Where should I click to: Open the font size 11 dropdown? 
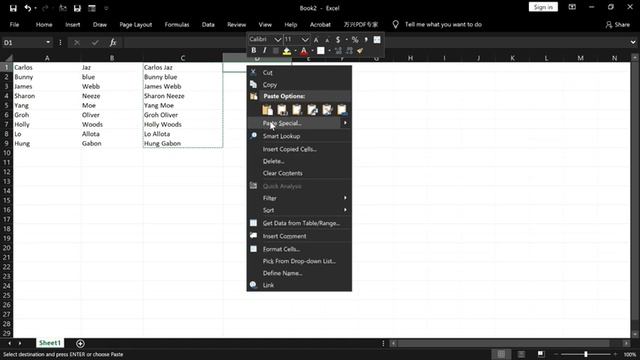(x=305, y=40)
